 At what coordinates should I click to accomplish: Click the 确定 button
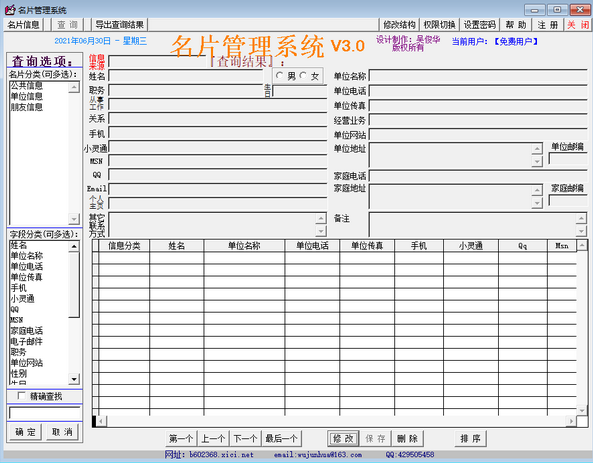(25, 432)
